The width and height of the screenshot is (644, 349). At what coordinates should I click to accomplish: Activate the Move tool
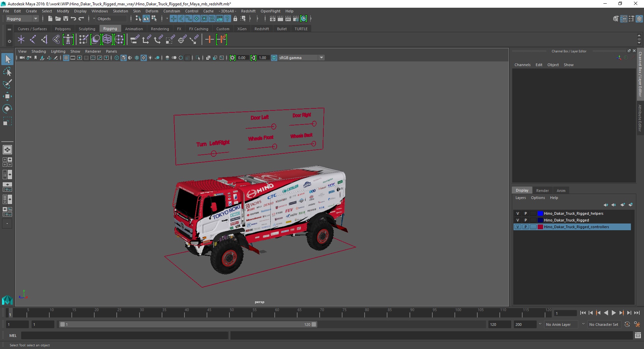(x=7, y=96)
